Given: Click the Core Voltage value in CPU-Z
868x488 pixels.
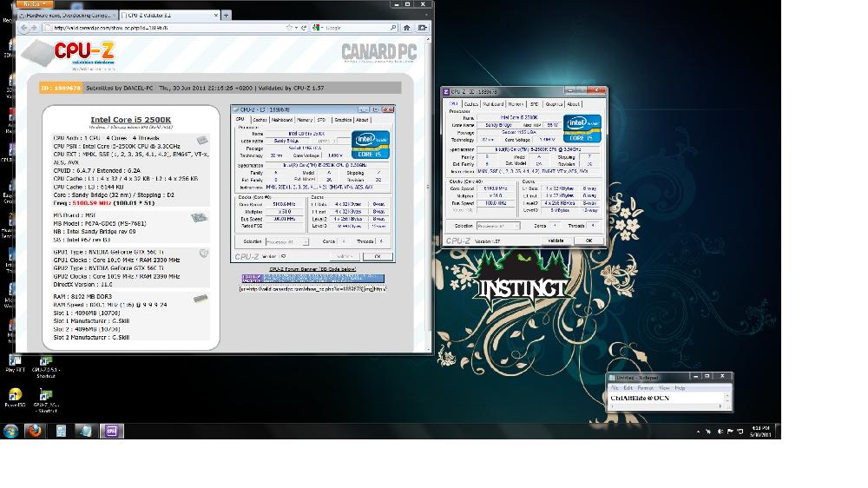Looking at the screenshot, I should [x=547, y=140].
